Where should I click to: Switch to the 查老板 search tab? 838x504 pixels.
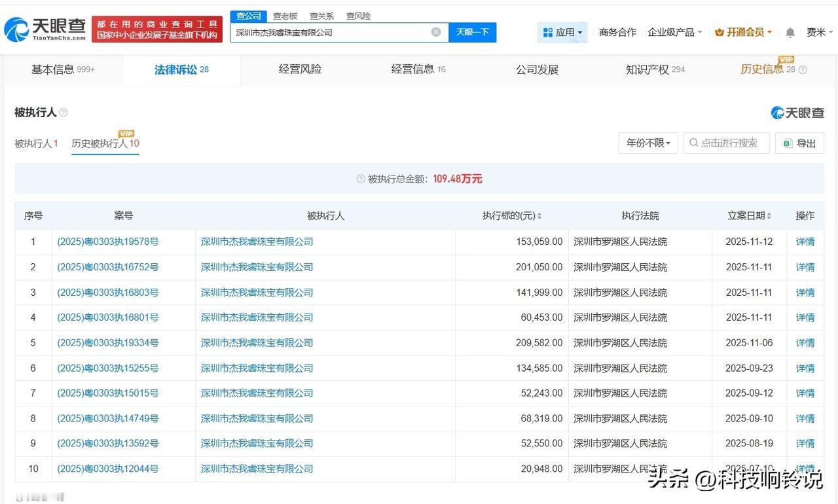click(x=285, y=16)
